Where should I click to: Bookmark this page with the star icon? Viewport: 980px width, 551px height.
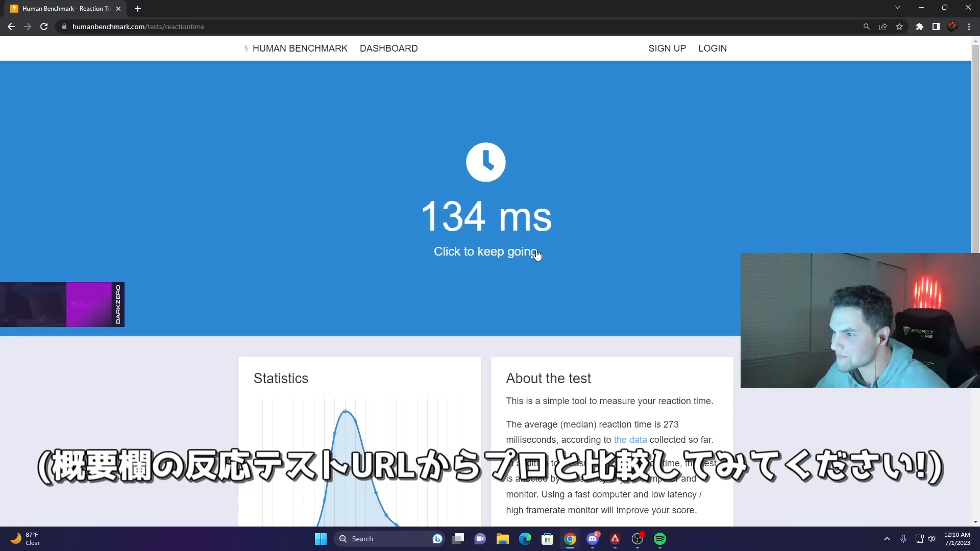pos(899,27)
